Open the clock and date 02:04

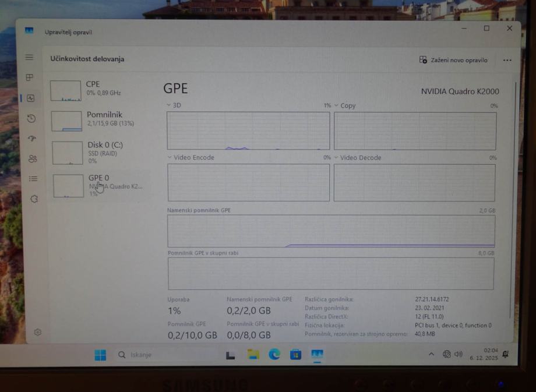tap(484, 354)
